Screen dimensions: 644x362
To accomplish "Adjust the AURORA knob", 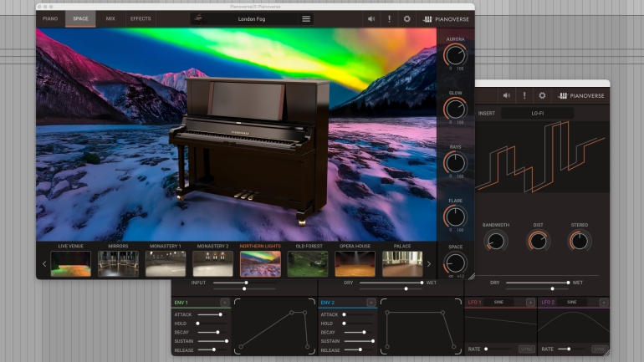I will 455,55.
